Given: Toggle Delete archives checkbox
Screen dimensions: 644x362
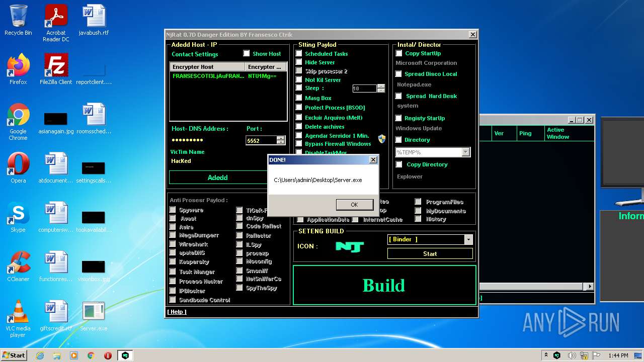Looking at the screenshot, I should point(299,127).
